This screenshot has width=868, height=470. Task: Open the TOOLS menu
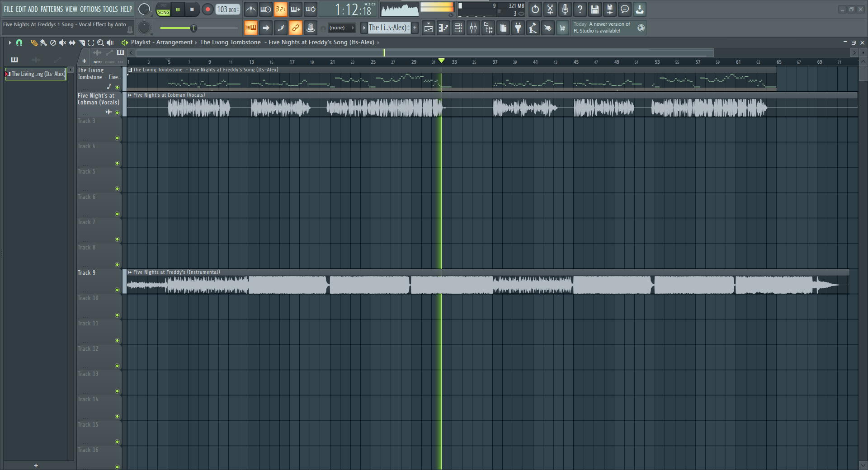click(x=110, y=9)
